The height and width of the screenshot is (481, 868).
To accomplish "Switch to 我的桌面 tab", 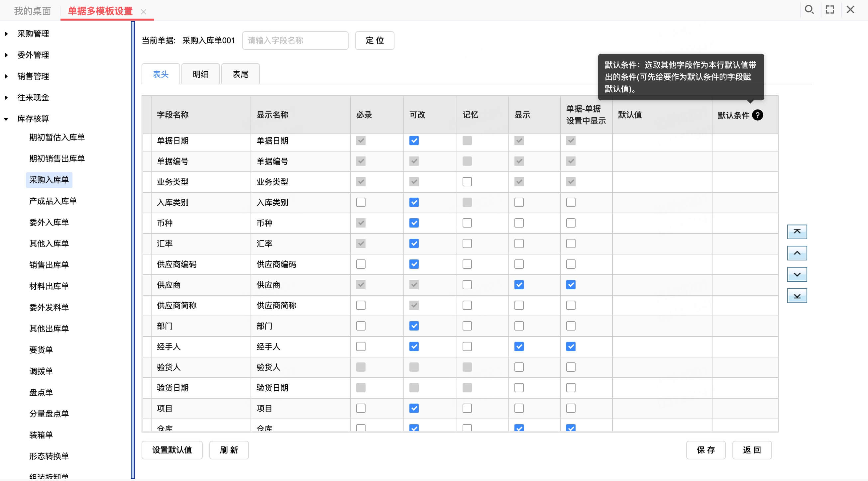I will [x=32, y=11].
